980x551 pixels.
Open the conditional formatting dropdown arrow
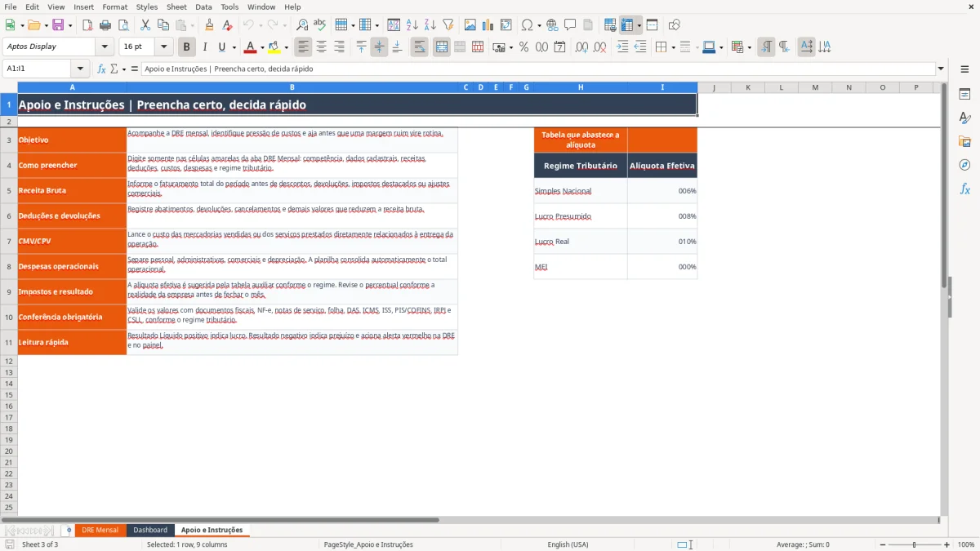[749, 47]
